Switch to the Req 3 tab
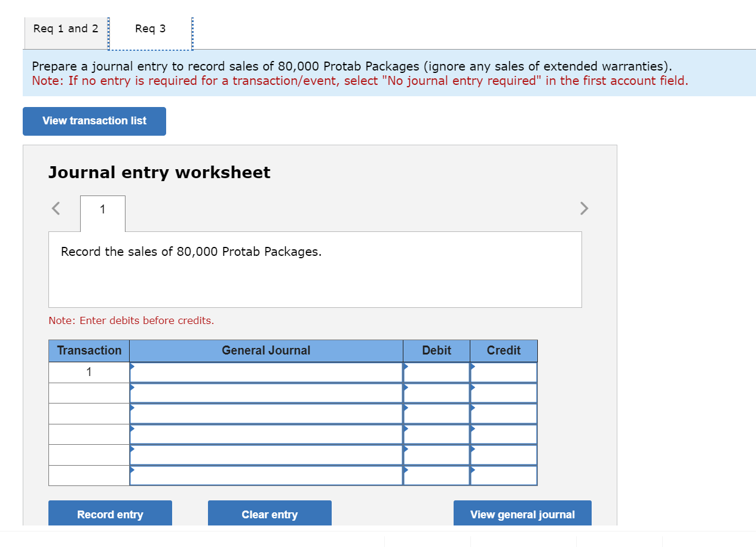The image size is (756, 547). [x=151, y=28]
